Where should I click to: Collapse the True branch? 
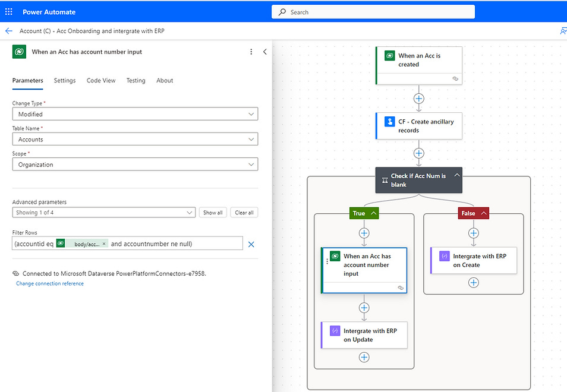pos(374,213)
